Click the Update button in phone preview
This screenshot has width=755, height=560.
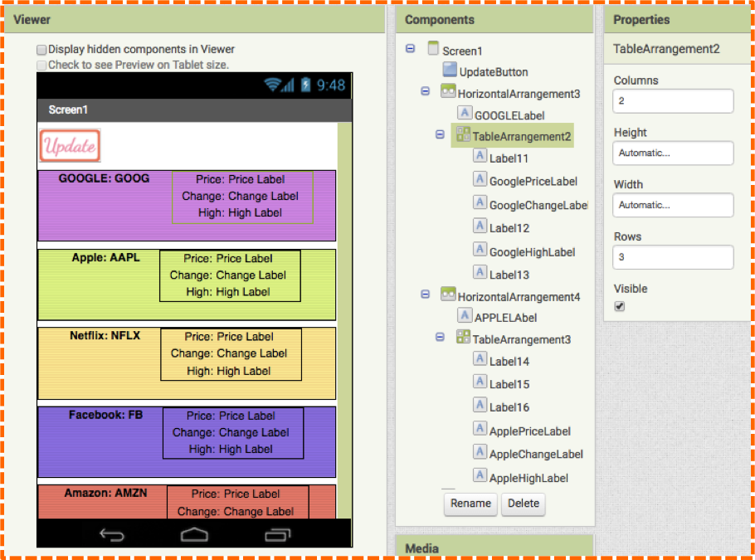[x=71, y=145]
